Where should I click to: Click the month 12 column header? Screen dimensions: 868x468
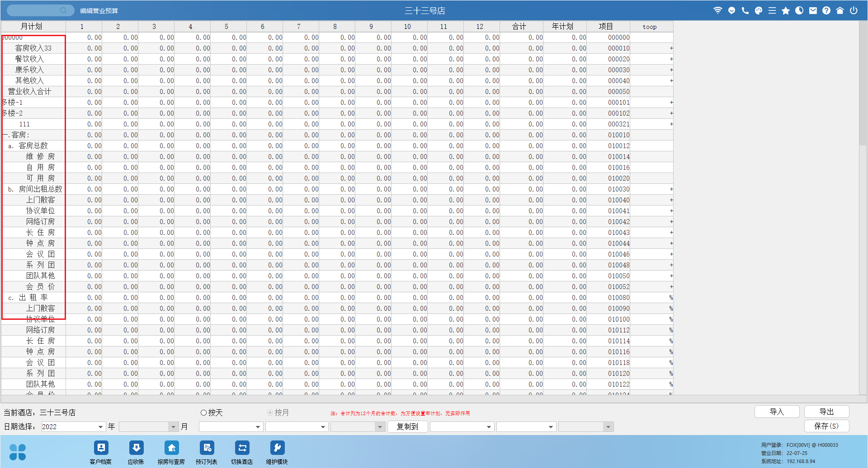point(481,27)
